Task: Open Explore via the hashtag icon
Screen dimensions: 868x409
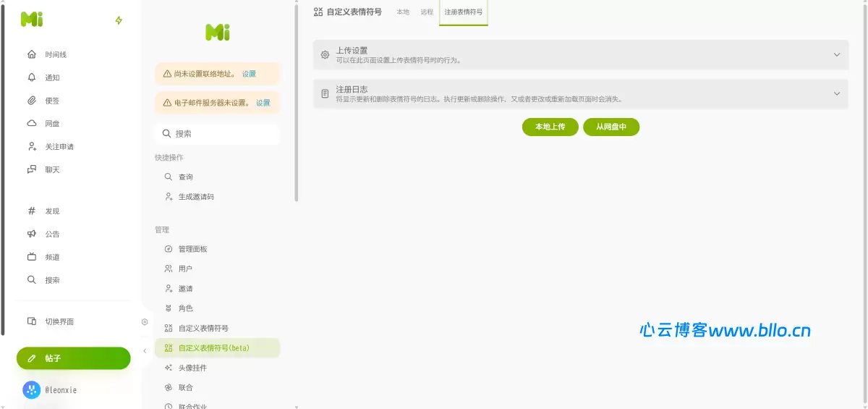Action: click(31, 211)
